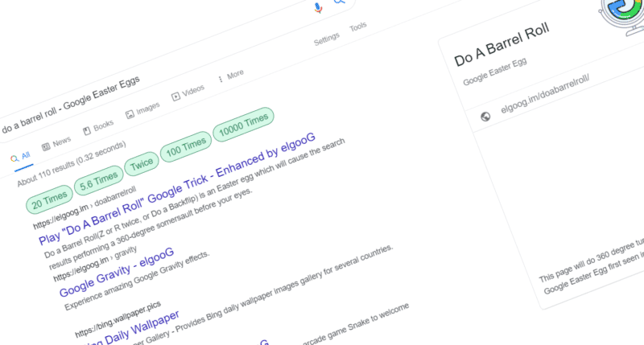Screen dimensions: 644x345
Task: Choose the Twice roll option
Action: click(x=142, y=164)
